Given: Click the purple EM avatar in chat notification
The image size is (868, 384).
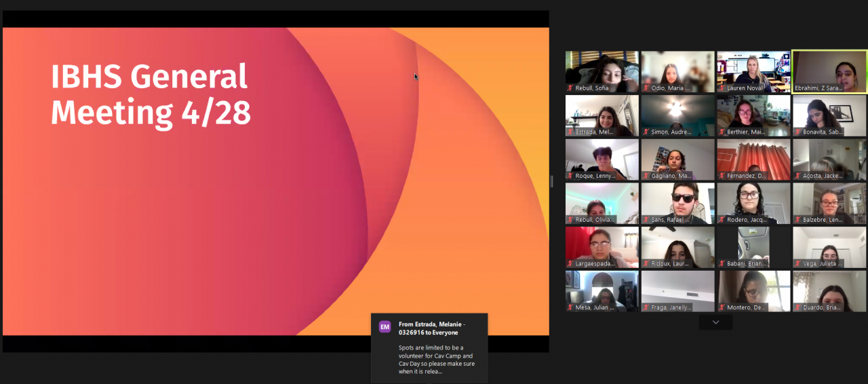Looking at the screenshot, I should click(384, 327).
